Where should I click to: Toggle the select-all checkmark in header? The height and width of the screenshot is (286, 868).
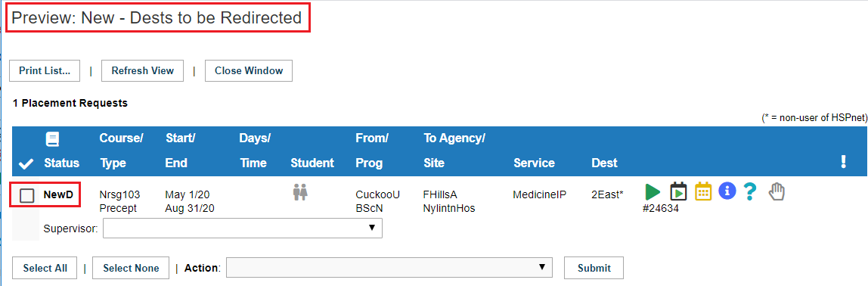26,164
